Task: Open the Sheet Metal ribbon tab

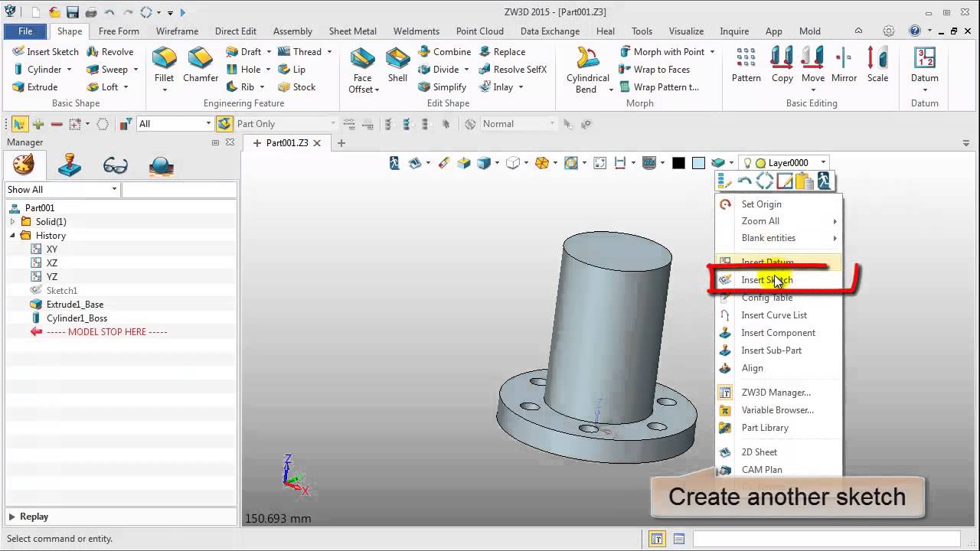Action: coord(353,31)
